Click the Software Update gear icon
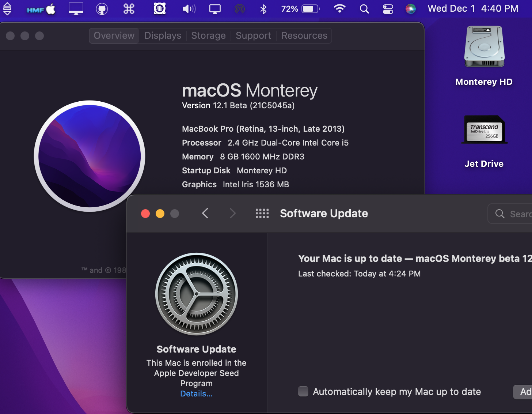This screenshot has width=532, height=414. pos(197,294)
